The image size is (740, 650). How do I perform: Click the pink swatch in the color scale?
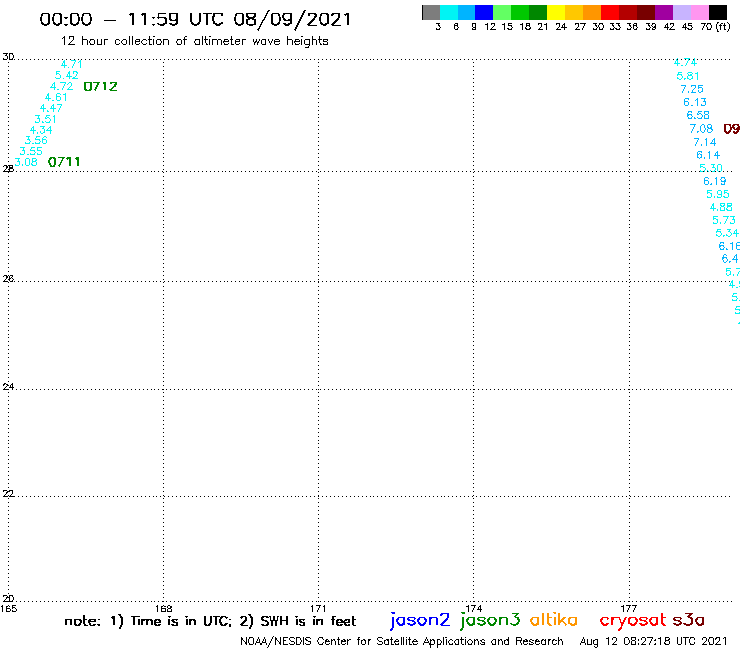[x=699, y=12]
